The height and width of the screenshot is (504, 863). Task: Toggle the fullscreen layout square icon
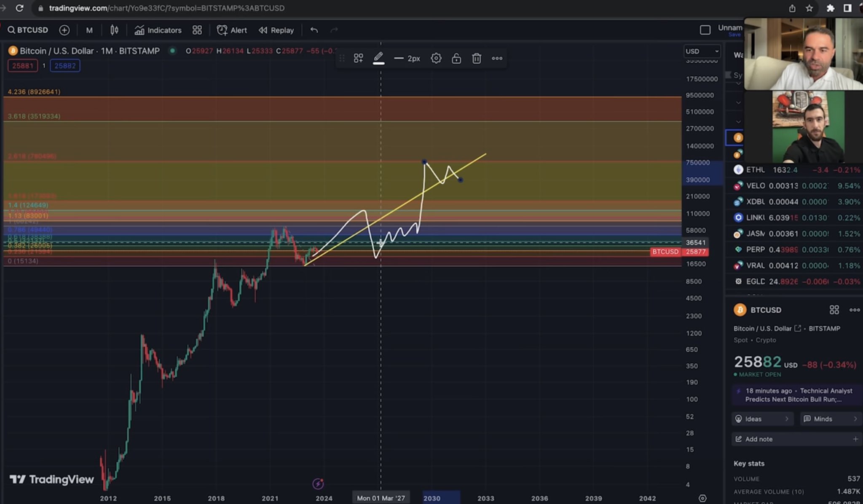tap(705, 30)
